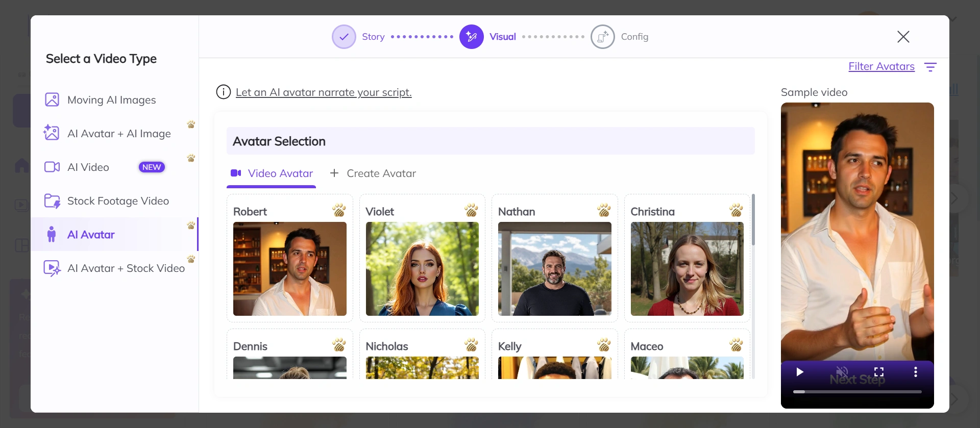Open sample video more options menu
This screenshot has height=428, width=980.
tap(916, 372)
